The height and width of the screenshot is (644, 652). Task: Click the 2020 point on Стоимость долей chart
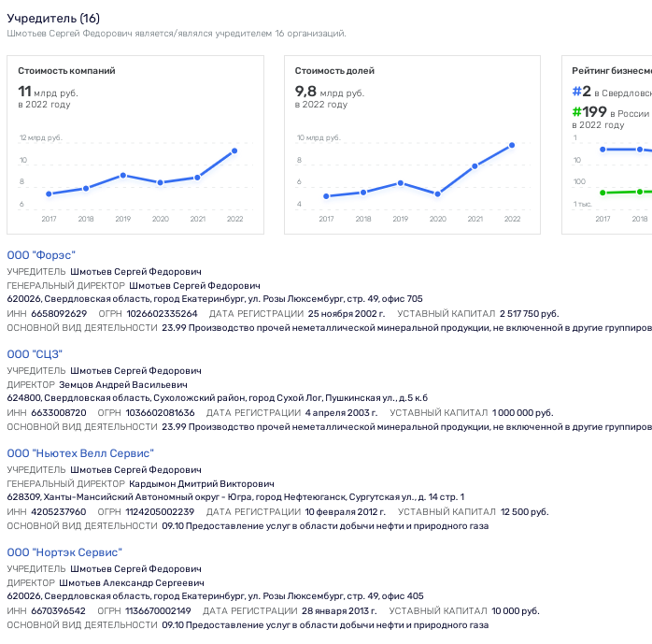coord(437,193)
